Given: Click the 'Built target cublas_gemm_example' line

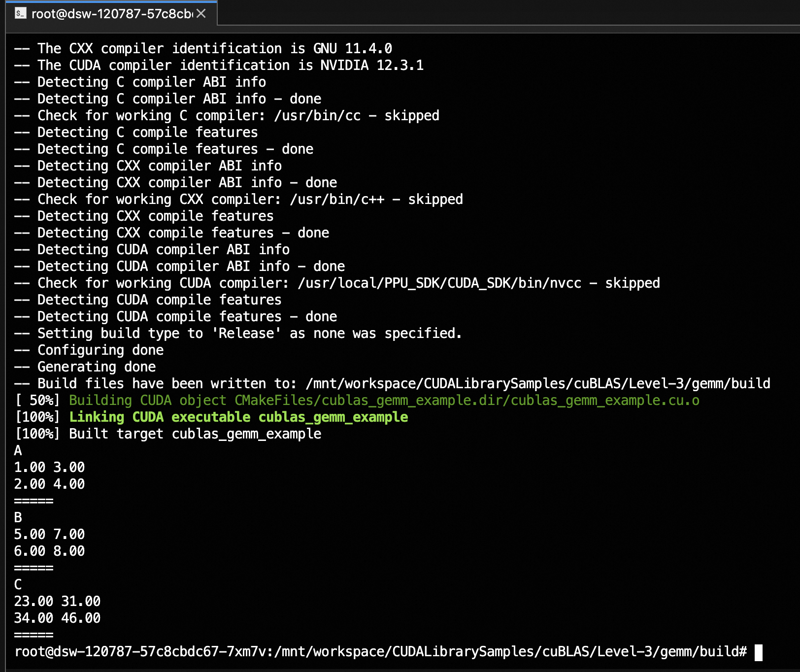Looking at the screenshot, I should point(167,434).
